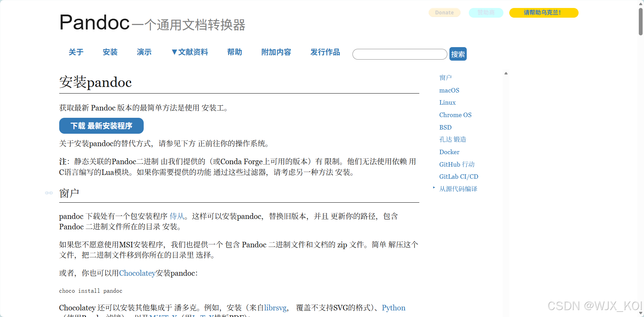Open the 侍从 package installer link

177,216
